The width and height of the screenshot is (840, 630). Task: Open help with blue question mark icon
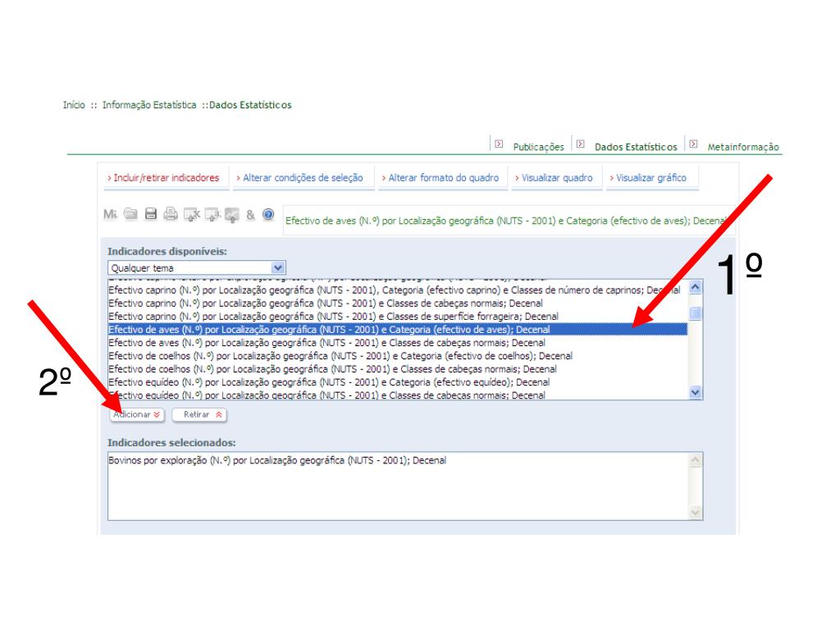(x=268, y=215)
